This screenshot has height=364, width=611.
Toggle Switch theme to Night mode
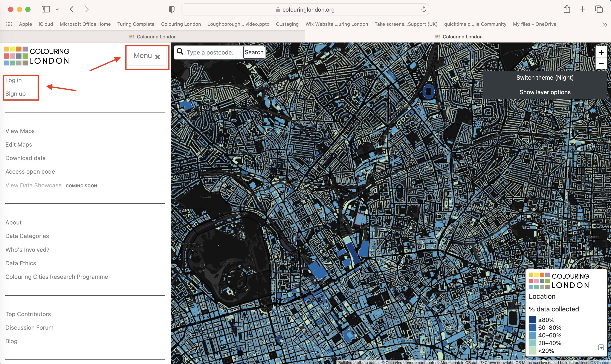coord(545,77)
